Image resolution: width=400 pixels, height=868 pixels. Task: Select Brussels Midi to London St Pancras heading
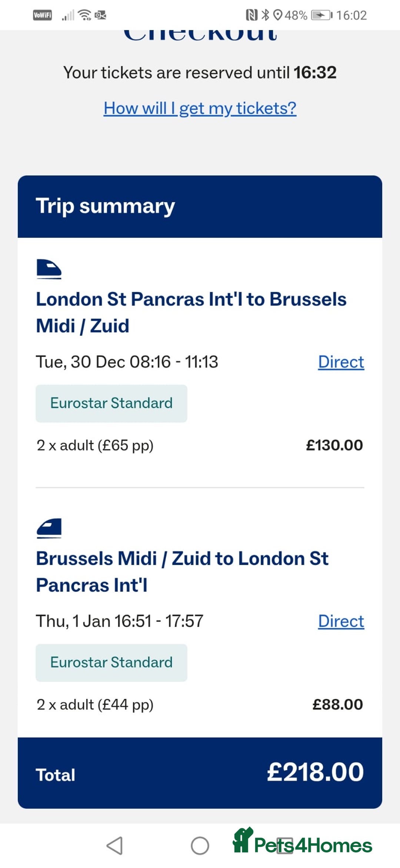pos(182,572)
